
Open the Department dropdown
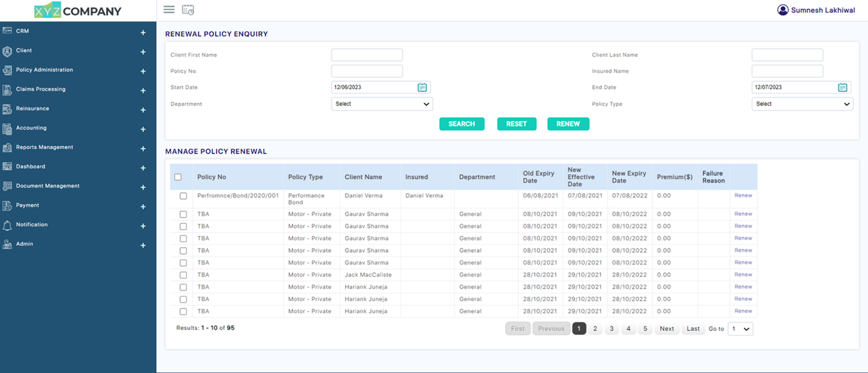(382, 104)
